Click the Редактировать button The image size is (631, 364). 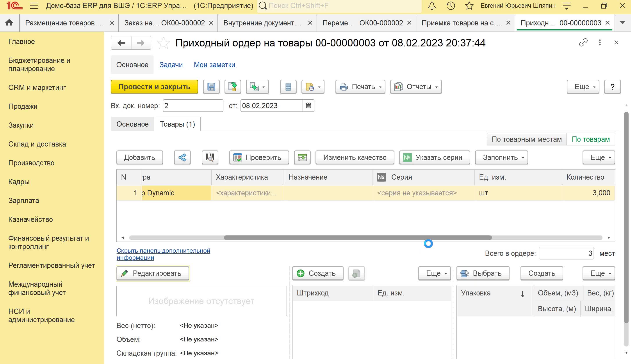point(153,274)
